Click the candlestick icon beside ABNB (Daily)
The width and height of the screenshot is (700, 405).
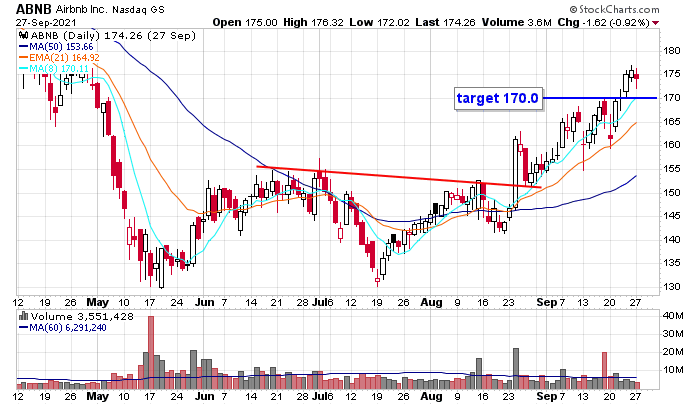pyautogui.click(x=24, y=36)
